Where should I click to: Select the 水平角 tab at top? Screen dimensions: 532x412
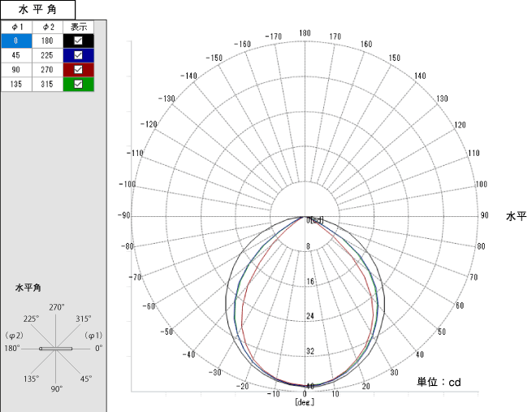point(37,10)
